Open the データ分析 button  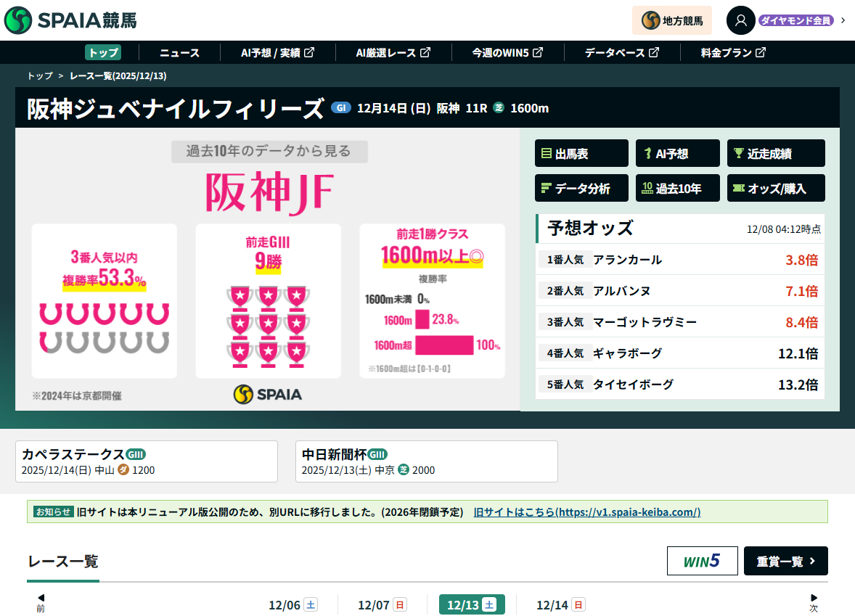[x=581, y=188]
